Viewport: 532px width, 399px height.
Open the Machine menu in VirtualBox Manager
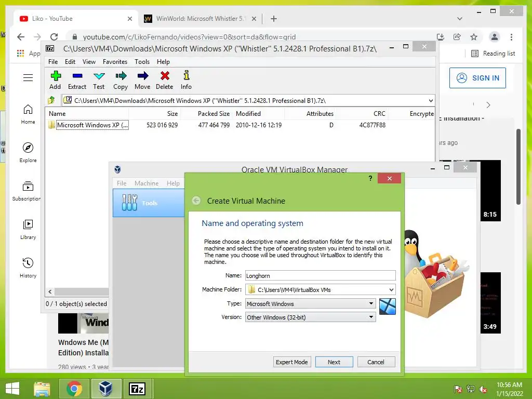[x=146, y=183]
